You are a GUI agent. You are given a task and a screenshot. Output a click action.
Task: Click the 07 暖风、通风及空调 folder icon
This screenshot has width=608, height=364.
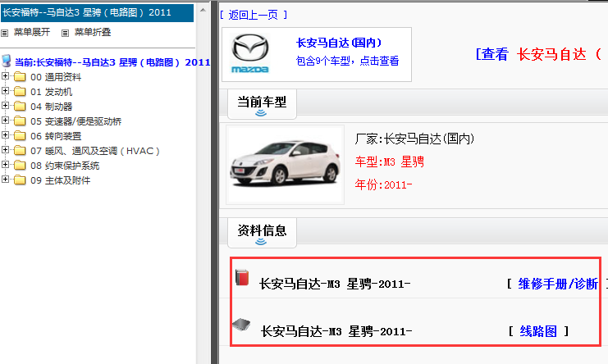click(x=20, y=150)
